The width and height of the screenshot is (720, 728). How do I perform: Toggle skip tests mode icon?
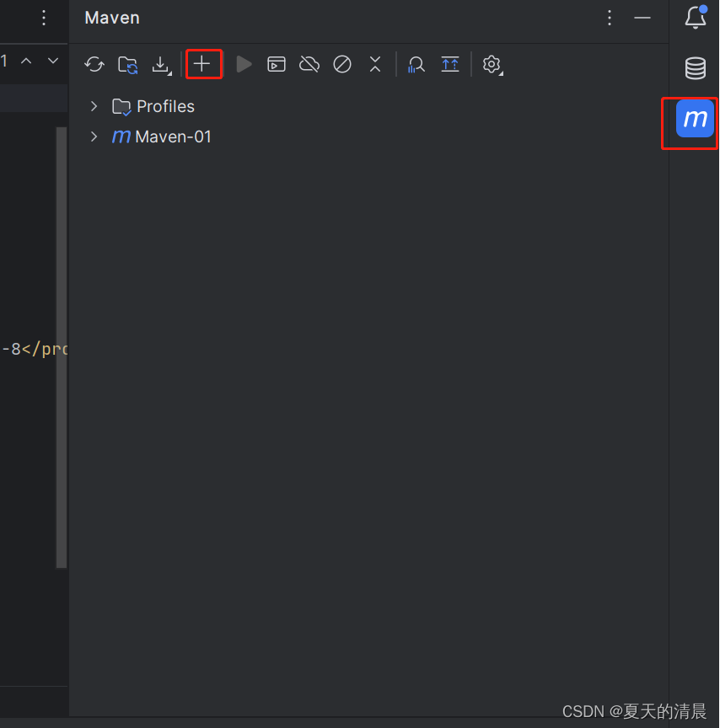[x=342, y=64]
